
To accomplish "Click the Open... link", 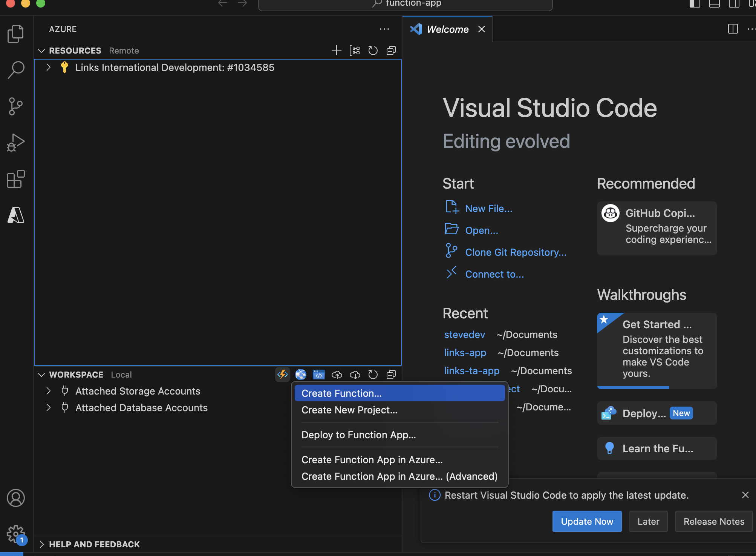I will pos(482,230).
